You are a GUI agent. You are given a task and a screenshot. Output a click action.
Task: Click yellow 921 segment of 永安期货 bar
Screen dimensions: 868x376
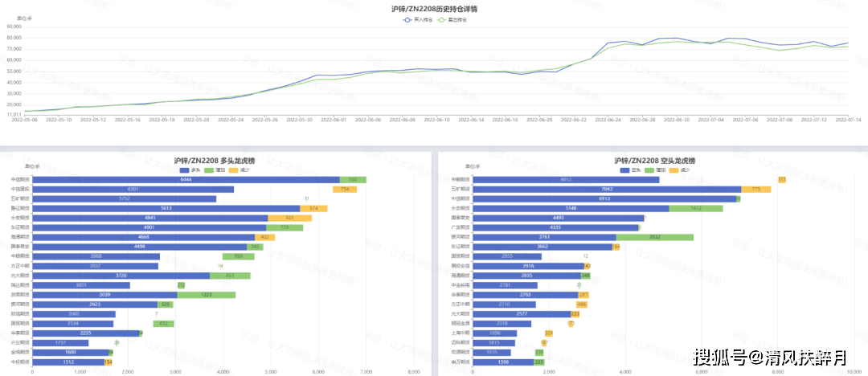289,218
